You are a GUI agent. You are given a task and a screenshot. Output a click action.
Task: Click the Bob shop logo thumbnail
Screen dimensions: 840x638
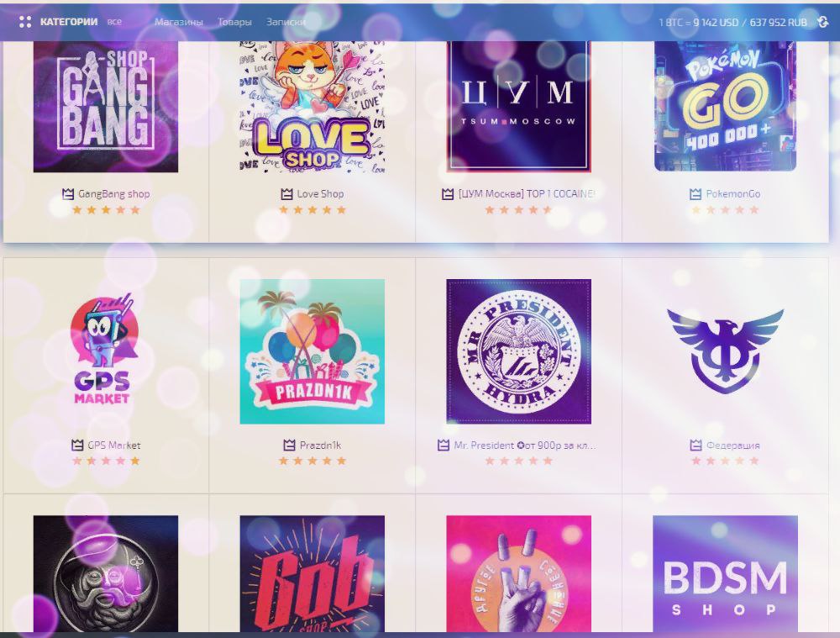(312, 573)
